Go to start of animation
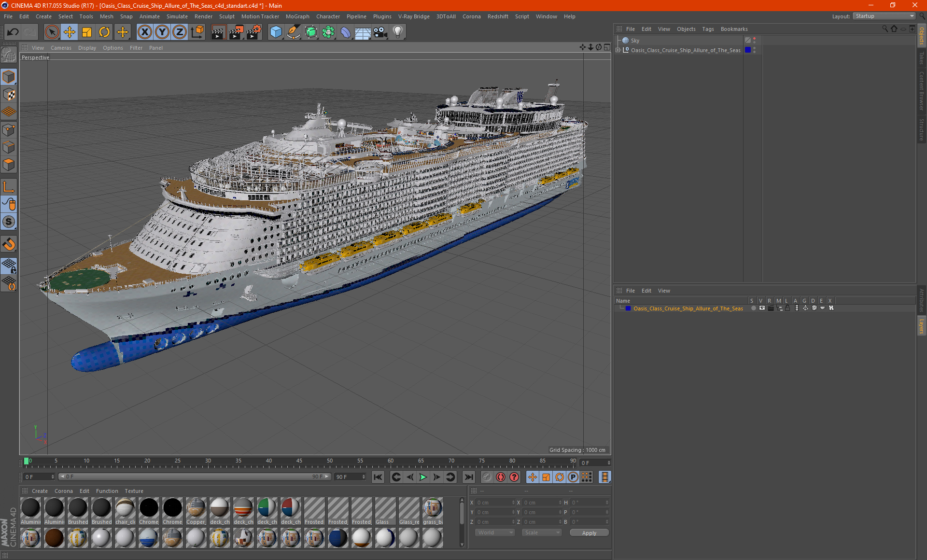 (378, 477)
